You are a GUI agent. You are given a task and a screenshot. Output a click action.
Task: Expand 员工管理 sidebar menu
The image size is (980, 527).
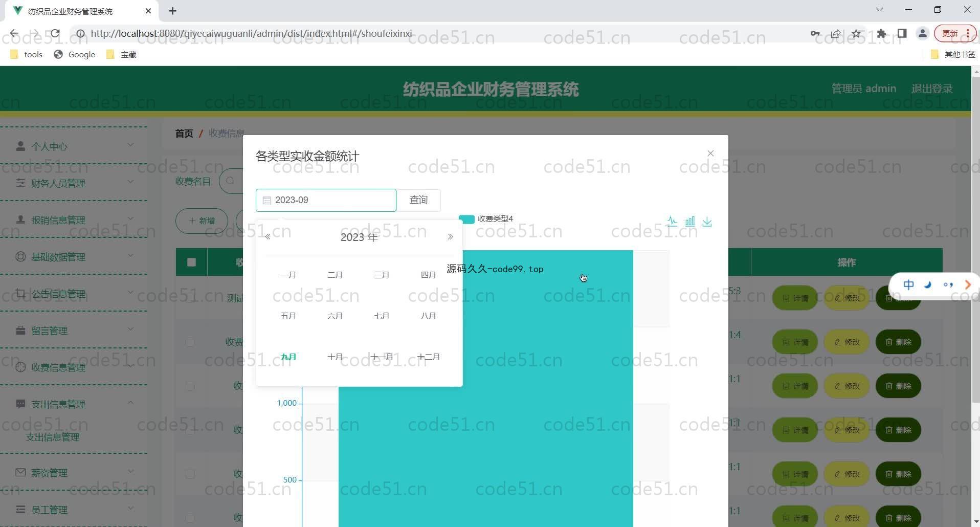(x=74, y=510)
